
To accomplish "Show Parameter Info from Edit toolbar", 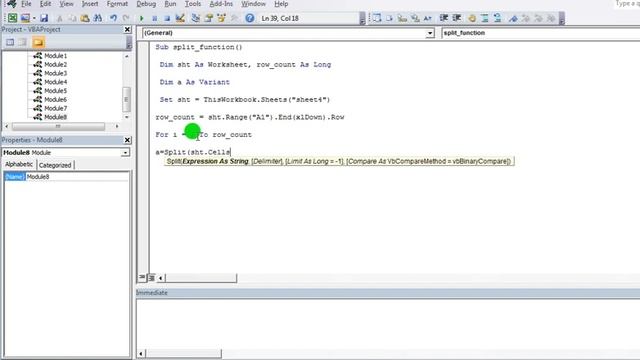I will [415, 18].
